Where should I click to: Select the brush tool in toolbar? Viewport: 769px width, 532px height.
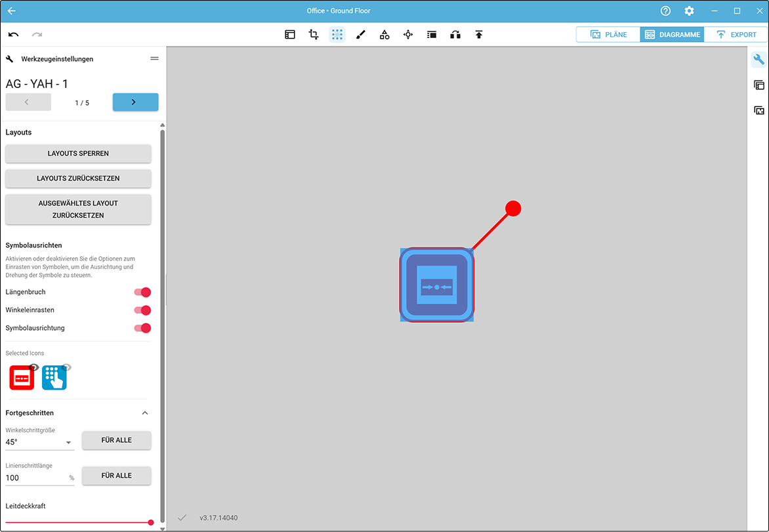(361, 35)
